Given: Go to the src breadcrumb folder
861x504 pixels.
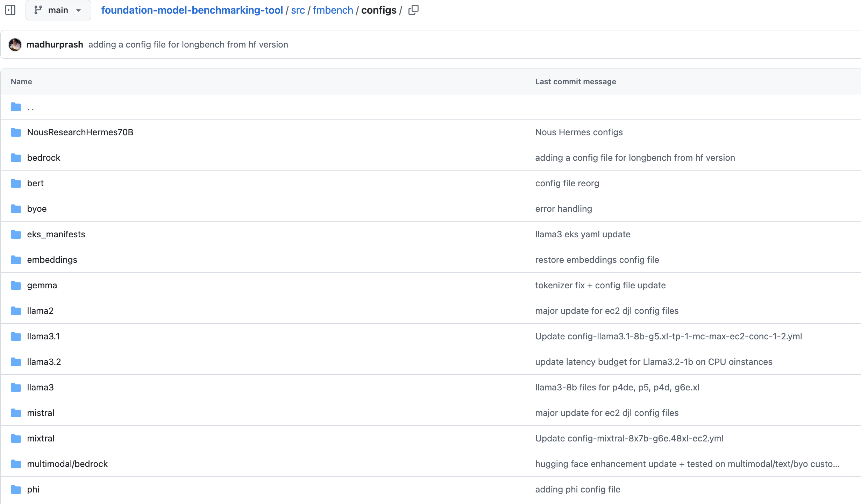Looking at the screenshot, I should click(298, 10).
